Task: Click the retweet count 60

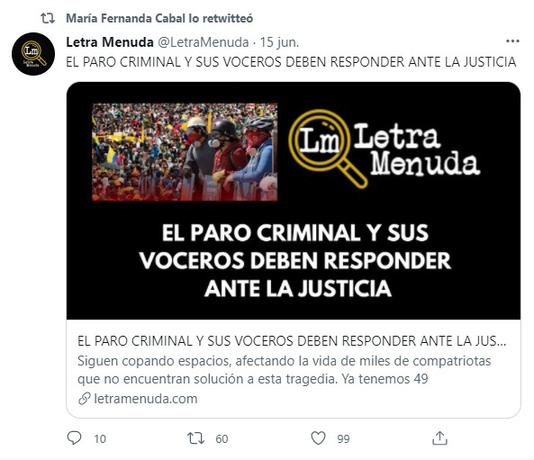Action: 222,439
